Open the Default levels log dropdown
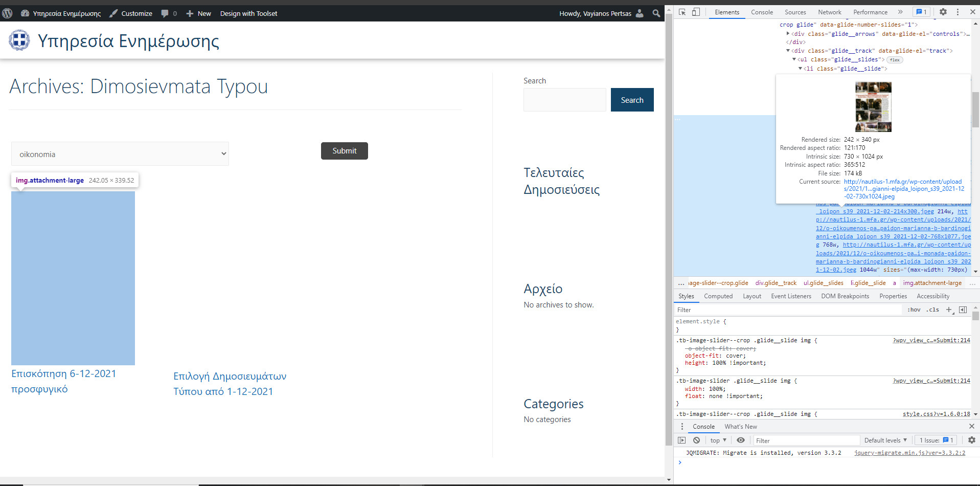This screenshot has width=980, height=486. coord(885,440)
